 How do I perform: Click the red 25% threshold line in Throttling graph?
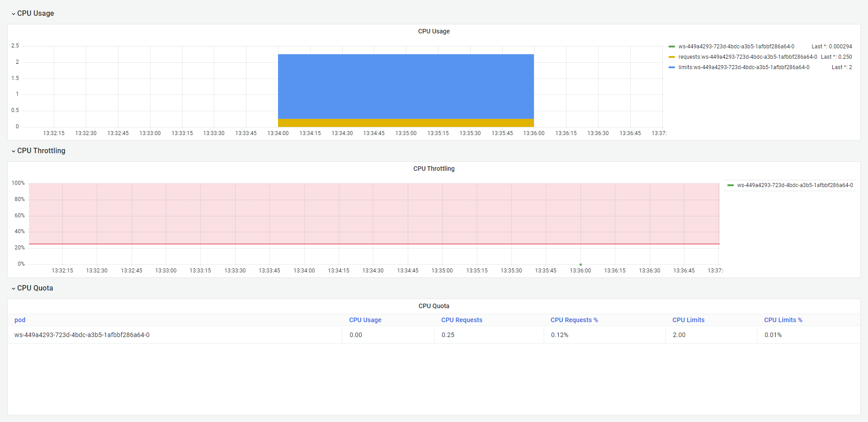(374, 244)
